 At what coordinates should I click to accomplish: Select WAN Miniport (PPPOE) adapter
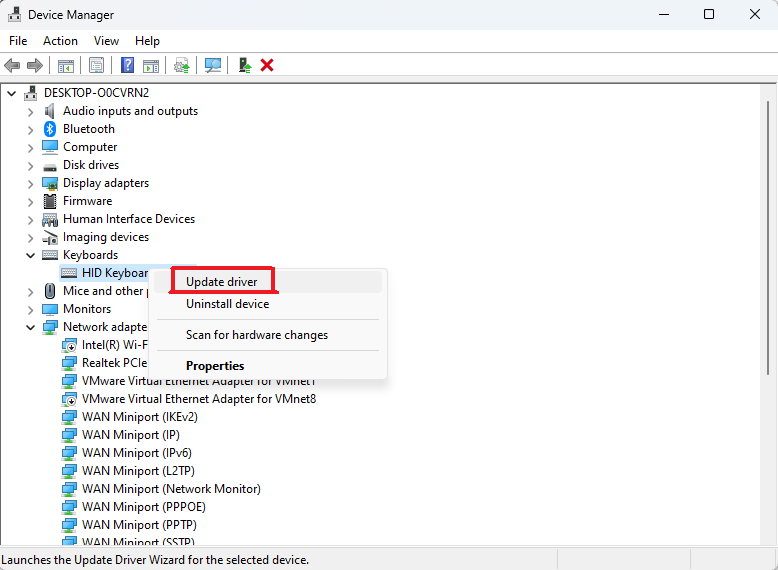point(143,507)
